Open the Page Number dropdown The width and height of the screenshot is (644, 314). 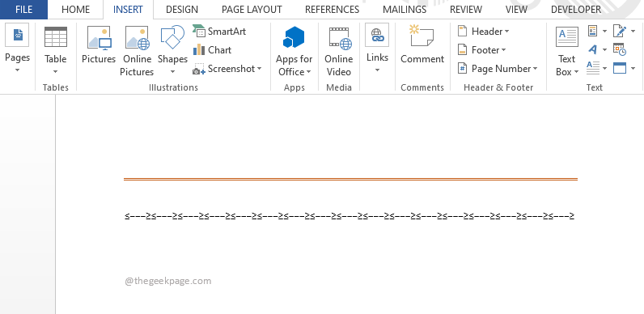coord(498,69)
